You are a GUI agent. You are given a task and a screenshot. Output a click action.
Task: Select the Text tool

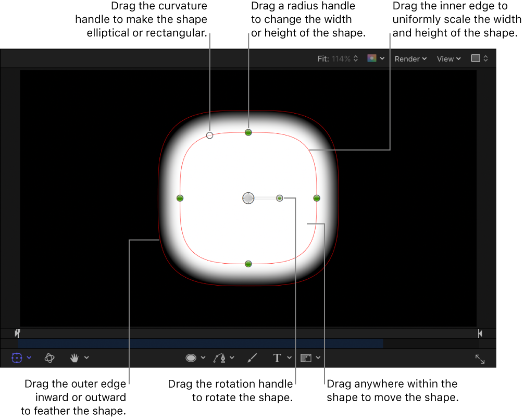[x=277, y=357]
